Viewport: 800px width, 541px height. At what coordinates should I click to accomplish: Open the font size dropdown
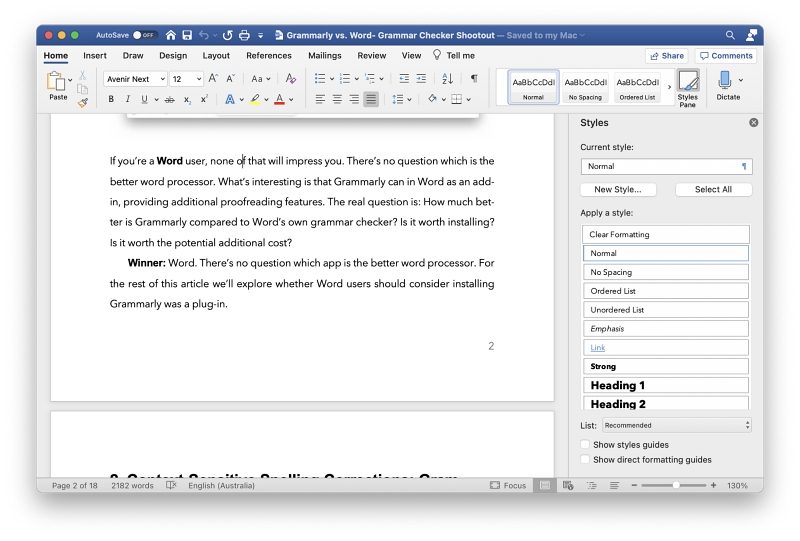(x=186, y=79)
